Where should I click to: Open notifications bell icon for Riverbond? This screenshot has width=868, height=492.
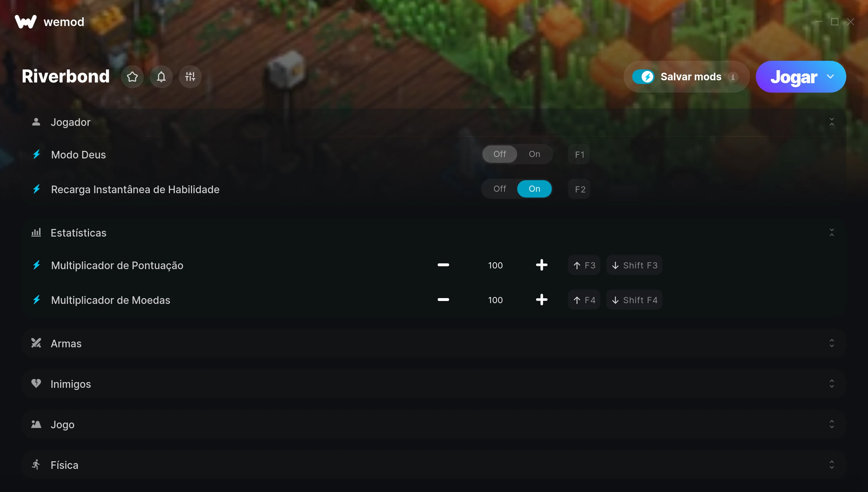[161, 77]
